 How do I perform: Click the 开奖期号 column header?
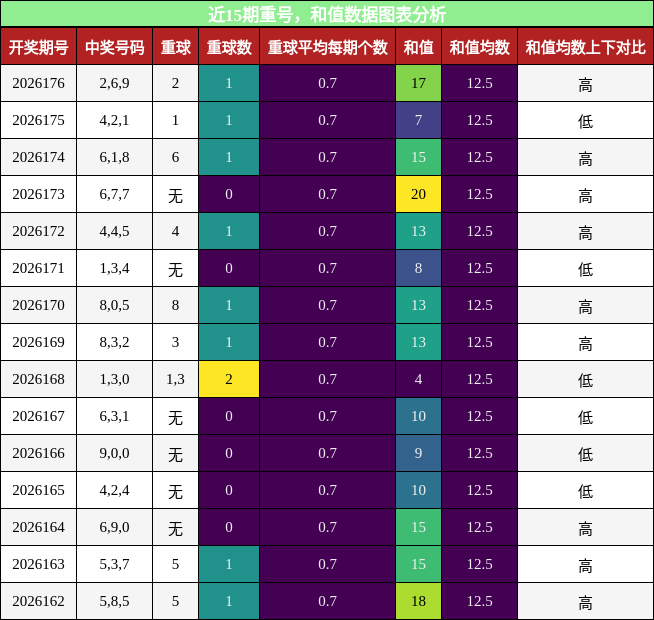[38, 46]
